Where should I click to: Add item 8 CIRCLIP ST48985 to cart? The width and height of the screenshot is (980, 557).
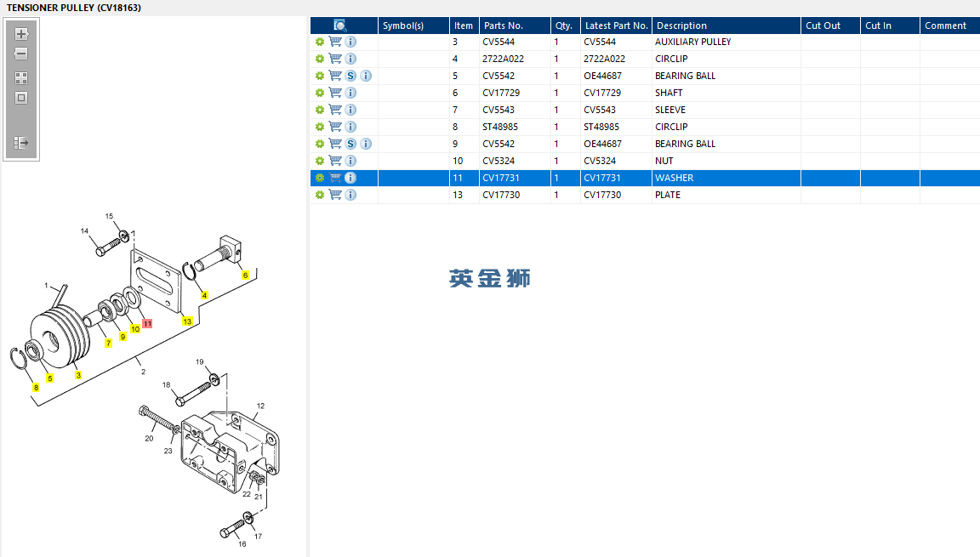tap(336, 127)
